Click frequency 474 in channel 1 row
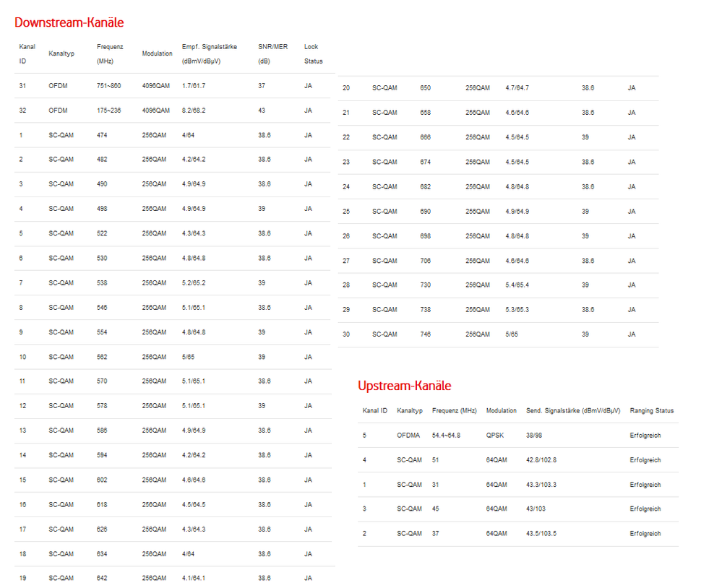This screenshot has width=722, height=588. click(102, 135)
